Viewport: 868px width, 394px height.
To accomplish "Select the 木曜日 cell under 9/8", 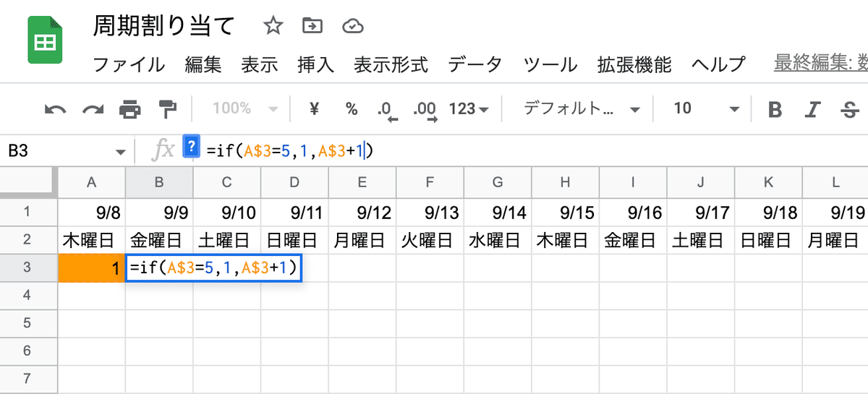I will 91,240.
